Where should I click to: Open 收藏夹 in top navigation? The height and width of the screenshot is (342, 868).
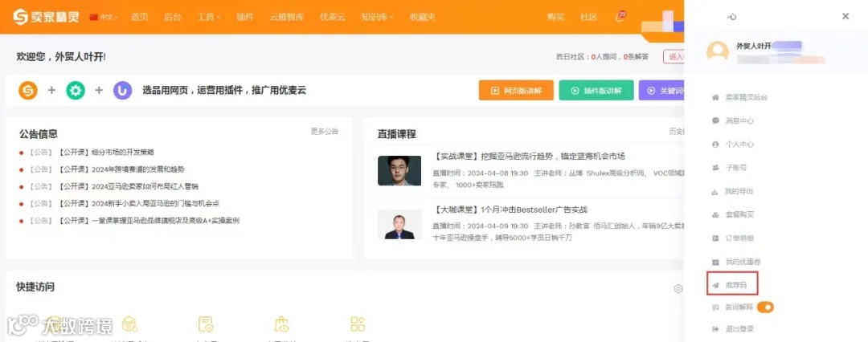(x=423, y=17)
